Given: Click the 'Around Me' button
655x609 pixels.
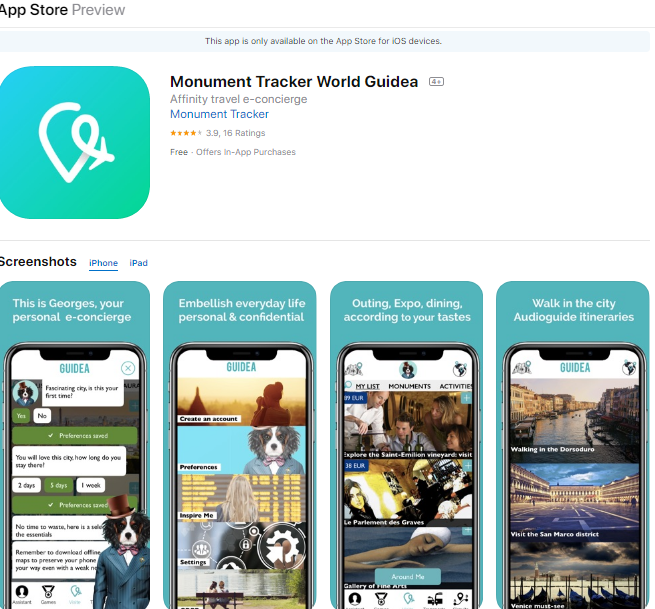Looking at the screenshot, I should 408,576.
